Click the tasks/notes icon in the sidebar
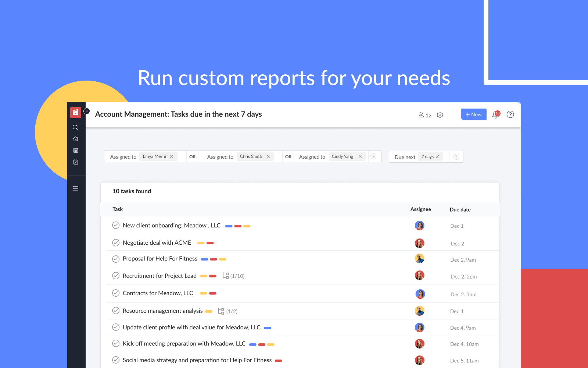Screen dimensions: 588x368 pyautogui.click(x=75, y=162)
